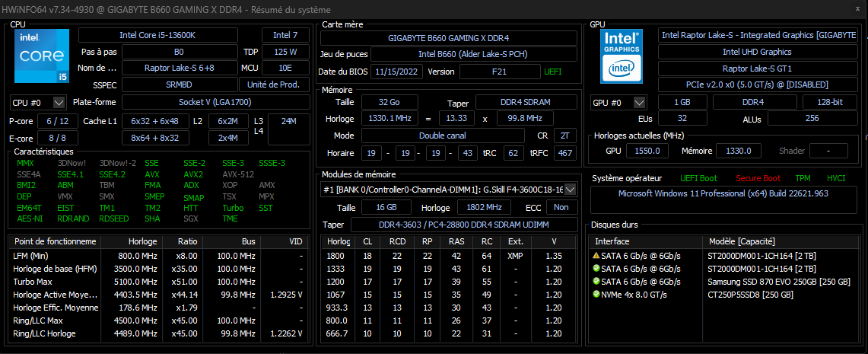Select the SRMBD SSPEC field
This screenshot has width=868, height=354.
point(180,85)
